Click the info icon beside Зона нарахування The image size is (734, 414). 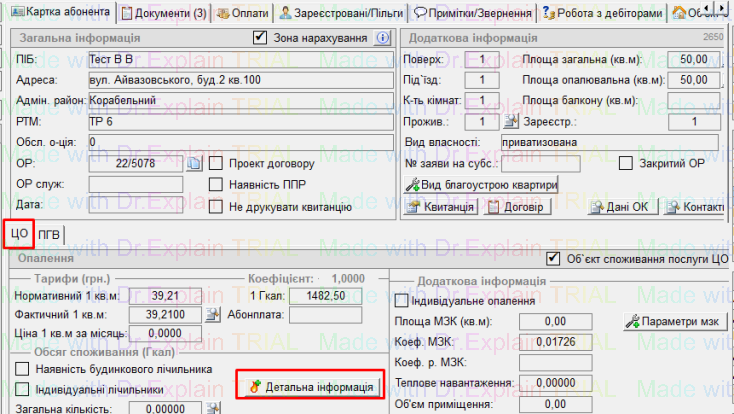pyautogui.click(x=381, y=39)
